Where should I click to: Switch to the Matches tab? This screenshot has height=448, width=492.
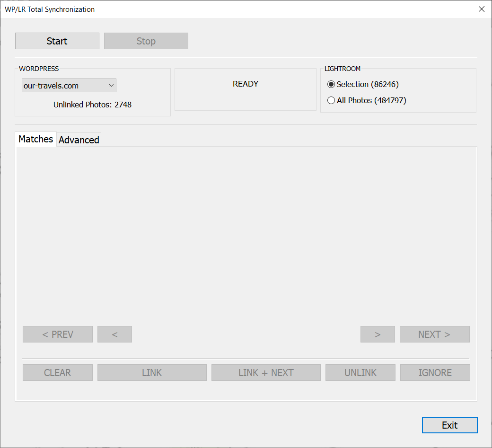pyautogui.click(x=35, y=139)
